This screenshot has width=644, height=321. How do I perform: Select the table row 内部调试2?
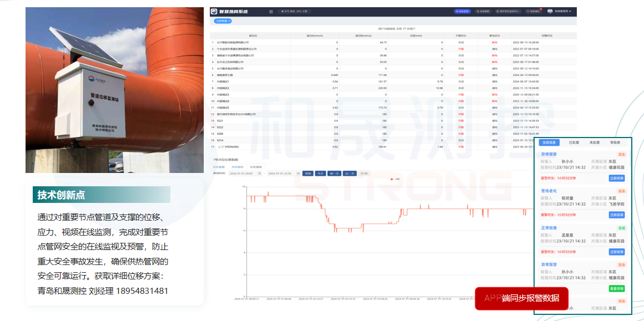393,88
